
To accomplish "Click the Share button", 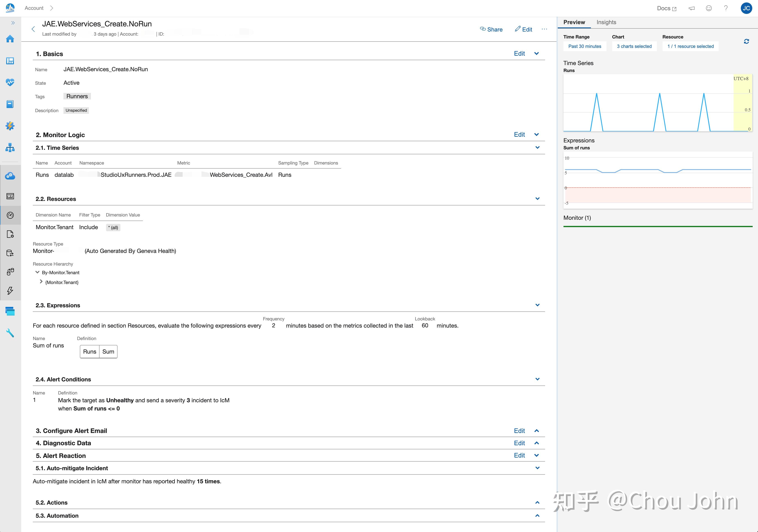I will pyautogui.click(x=491, y=29).
